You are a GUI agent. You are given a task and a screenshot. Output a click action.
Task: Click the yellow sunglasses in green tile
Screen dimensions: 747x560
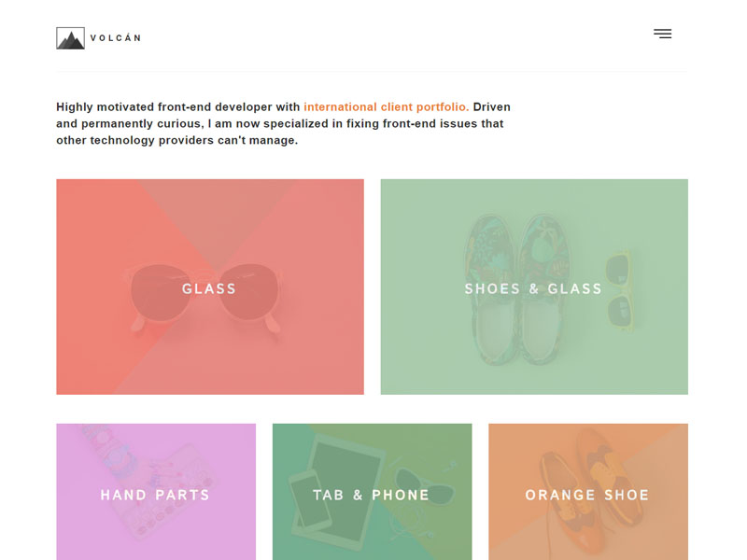point(619,290)
